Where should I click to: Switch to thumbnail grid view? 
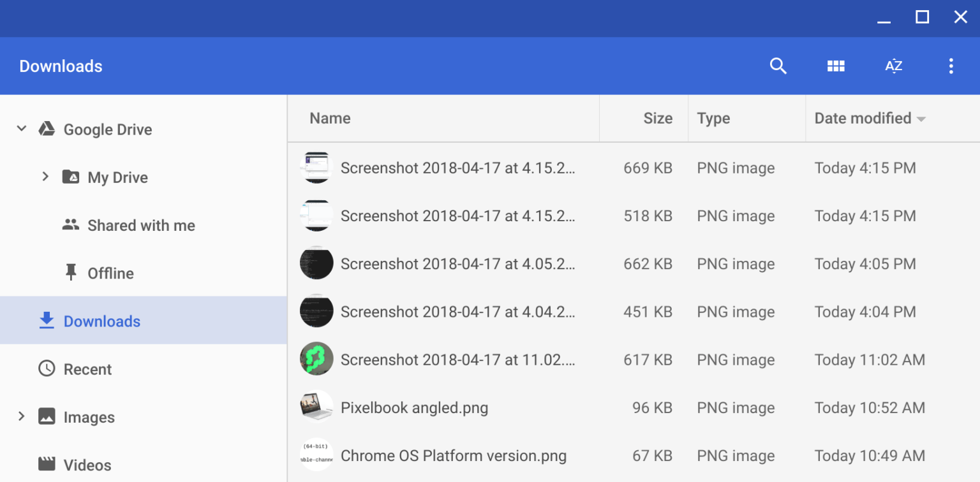836,66
